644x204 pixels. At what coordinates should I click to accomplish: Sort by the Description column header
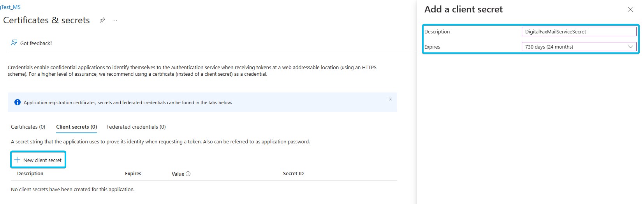pos(30,174)
